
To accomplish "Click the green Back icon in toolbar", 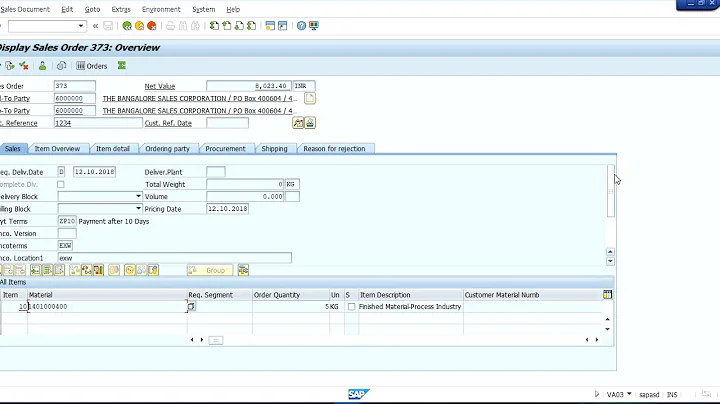I will [x=127, y=26].
